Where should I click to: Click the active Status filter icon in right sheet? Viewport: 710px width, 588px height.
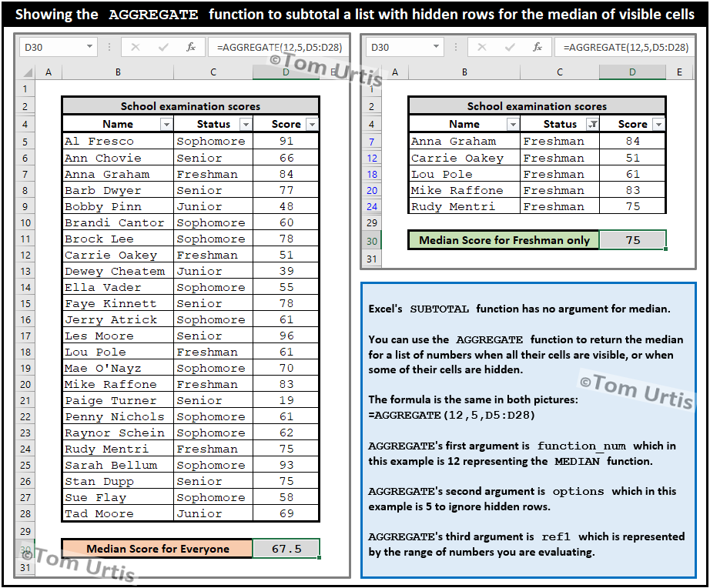[592, 124]
